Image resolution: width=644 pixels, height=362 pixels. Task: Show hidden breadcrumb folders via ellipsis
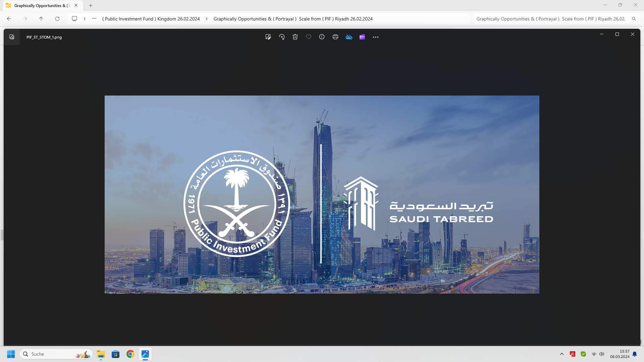(94, 19)
